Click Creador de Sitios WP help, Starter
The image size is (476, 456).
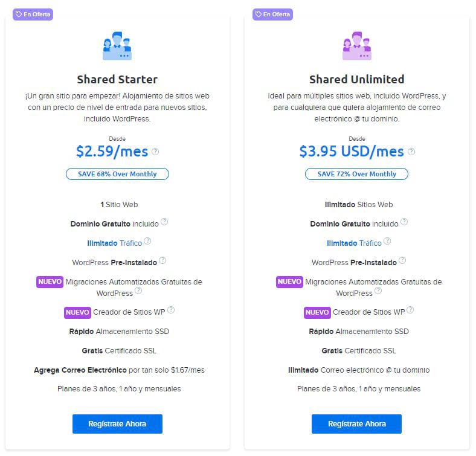[x=171, y=310]
